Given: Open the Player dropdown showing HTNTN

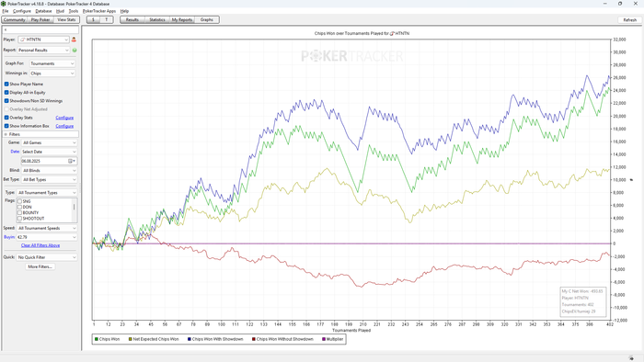Looking at the screenshot, I should point(43,40).
